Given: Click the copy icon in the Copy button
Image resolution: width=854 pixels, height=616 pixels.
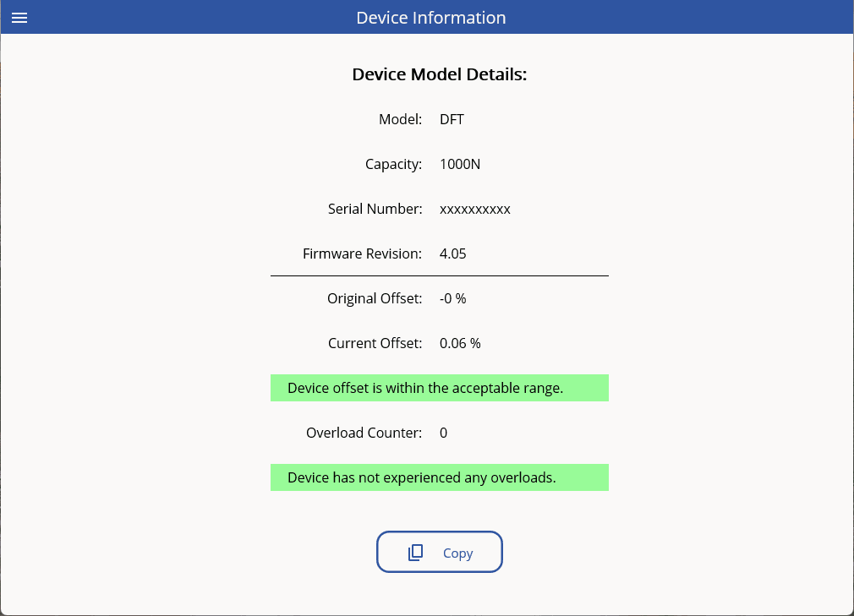Looking at the screenshot, I should pos(415,553).
